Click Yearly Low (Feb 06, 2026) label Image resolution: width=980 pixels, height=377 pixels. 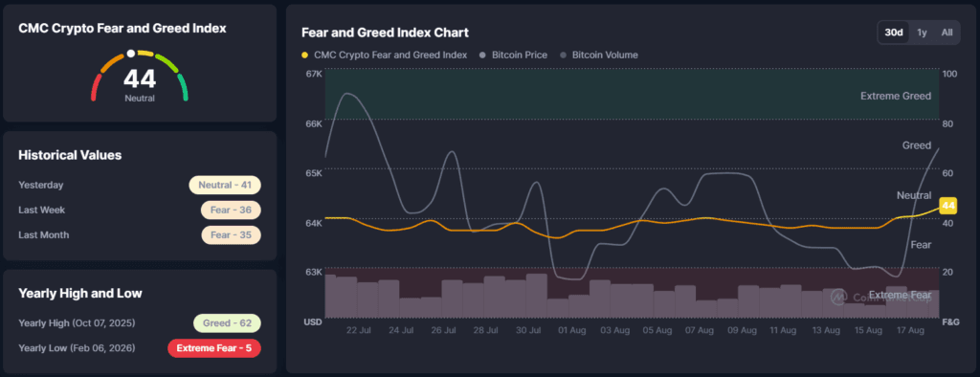click(77, 347)
